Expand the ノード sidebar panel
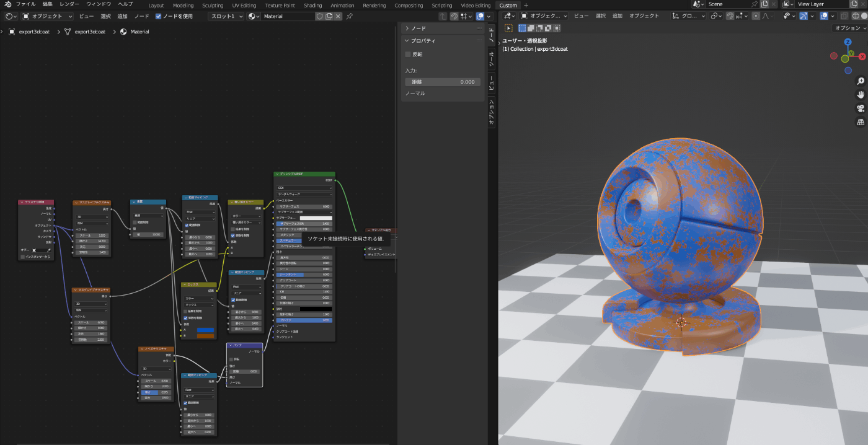The height and width of the screenshot is (445, 868). coord(407,29)
